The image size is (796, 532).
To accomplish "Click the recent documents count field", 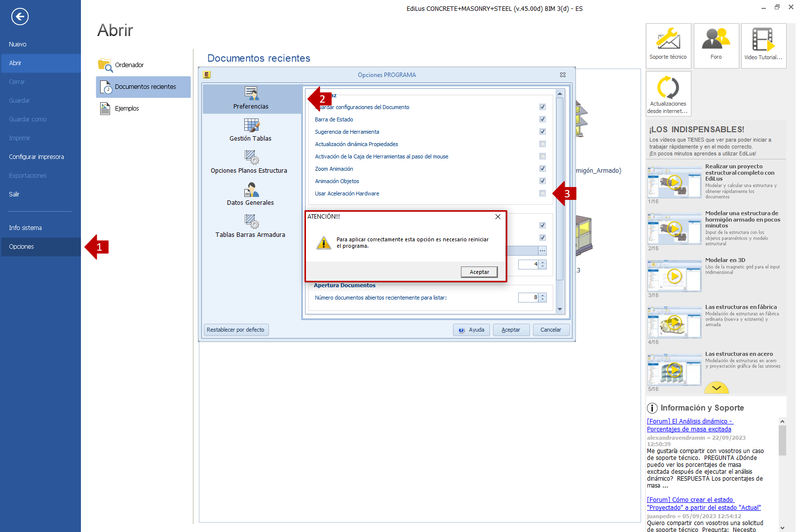I will [x=529, y=298].
